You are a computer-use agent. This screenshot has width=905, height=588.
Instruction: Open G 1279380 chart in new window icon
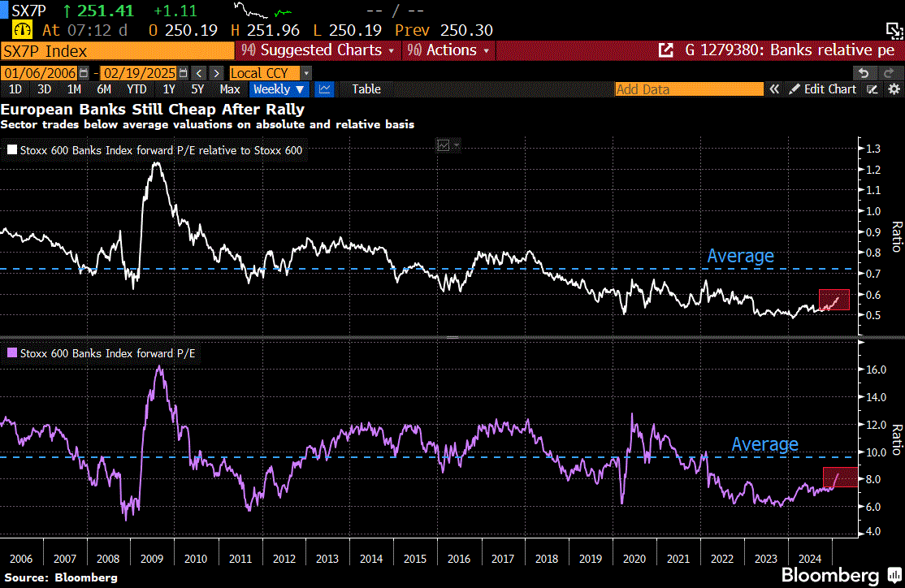pos(665,51)
